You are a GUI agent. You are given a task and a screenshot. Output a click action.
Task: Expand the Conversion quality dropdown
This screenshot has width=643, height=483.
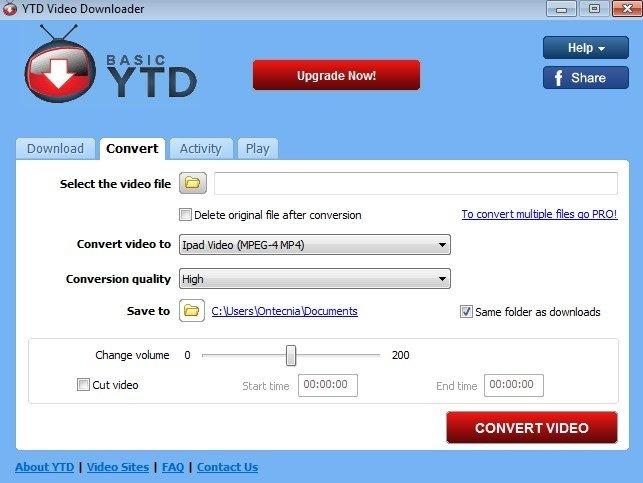tap(314, 279)
